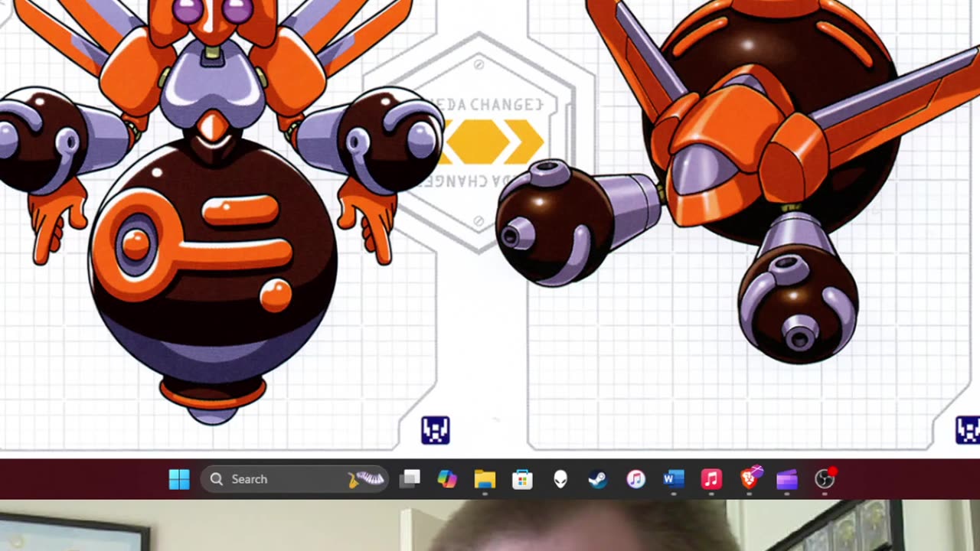Open the Windows Start menu

[179, 479]
